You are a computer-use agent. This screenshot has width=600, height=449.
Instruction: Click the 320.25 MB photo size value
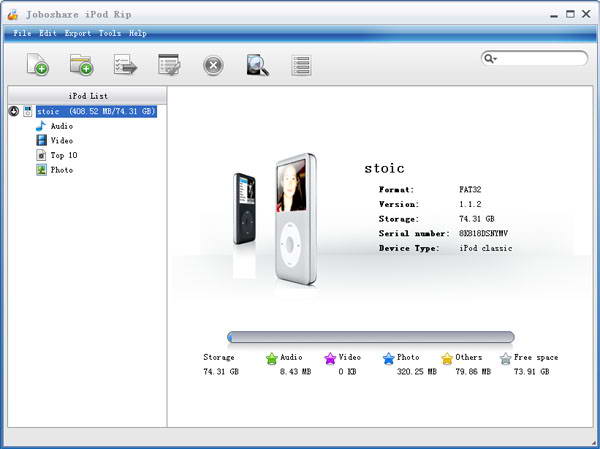coord(416,372)
